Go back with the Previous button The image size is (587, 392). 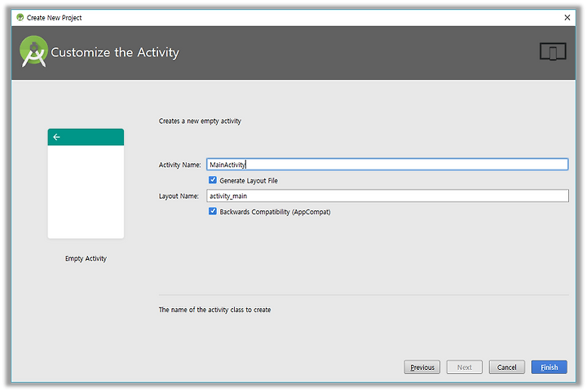(x=422, y=367)
